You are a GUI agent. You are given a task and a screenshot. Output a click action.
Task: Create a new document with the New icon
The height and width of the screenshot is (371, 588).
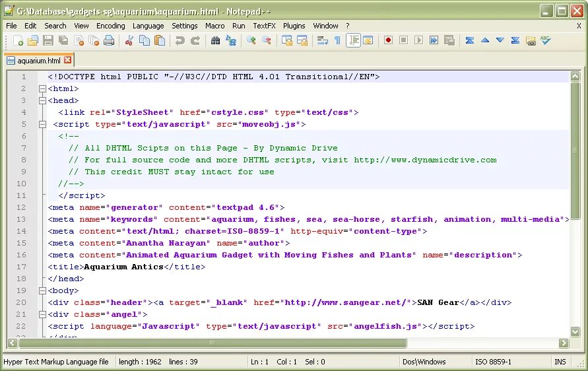pyautogui.click(x=18, y=40)
